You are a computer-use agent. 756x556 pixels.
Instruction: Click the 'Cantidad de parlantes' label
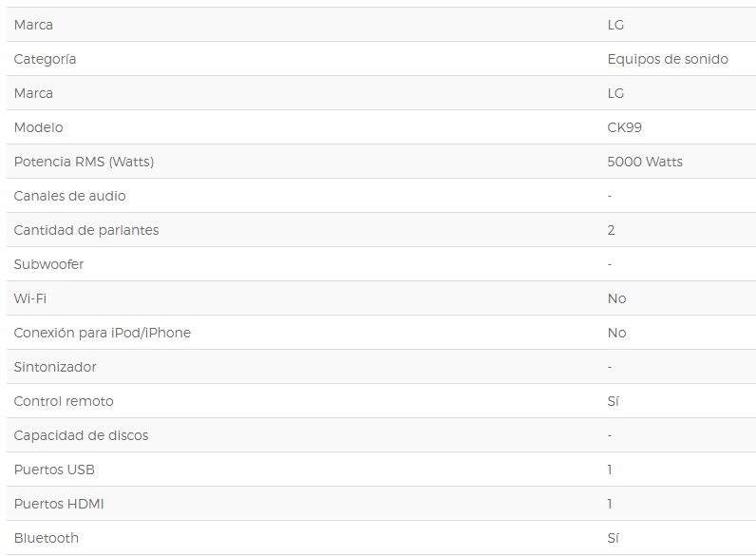pyautogui.click(x=86, y=230)
